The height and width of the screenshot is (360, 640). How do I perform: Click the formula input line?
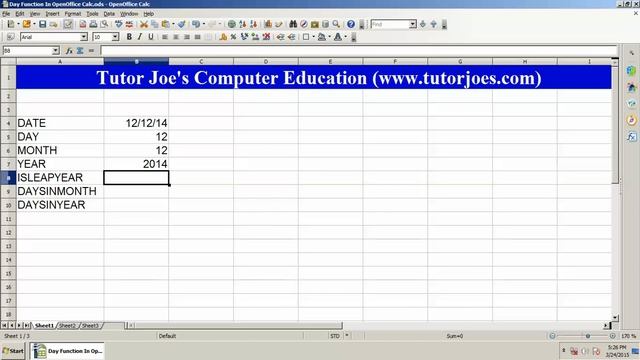pos(358,51)
